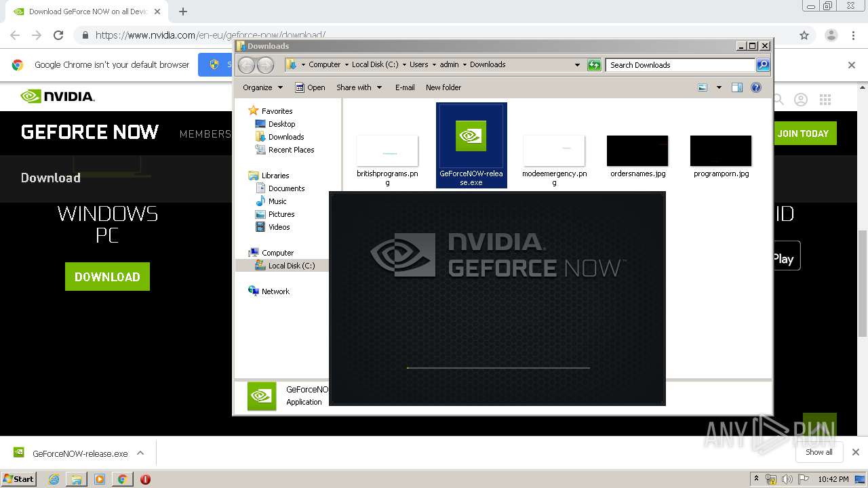Image resolution: width=868 pixels, height=488 pixels.
Task: Select Local Disk (C:) in tree
Action: click(x=285, y=266)
